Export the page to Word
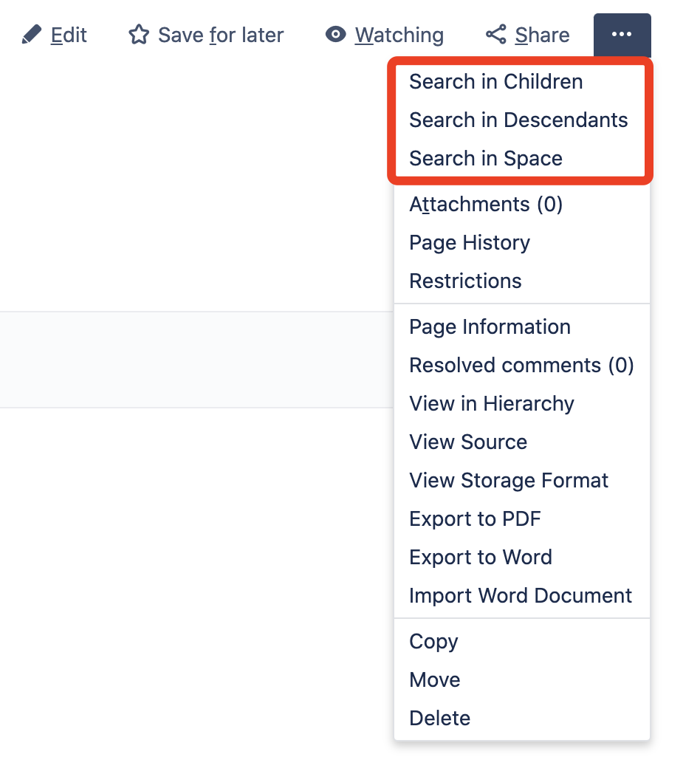The image size is (700, 774). click(481, 558)
